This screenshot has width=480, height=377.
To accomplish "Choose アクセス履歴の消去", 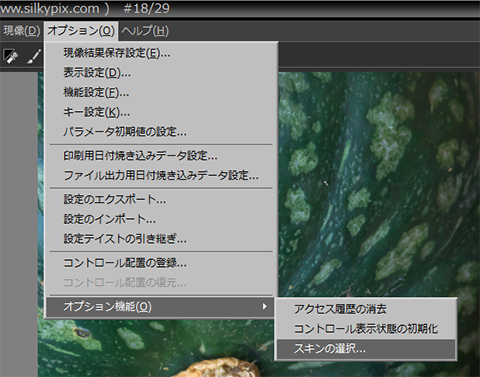I will (366, 309).
